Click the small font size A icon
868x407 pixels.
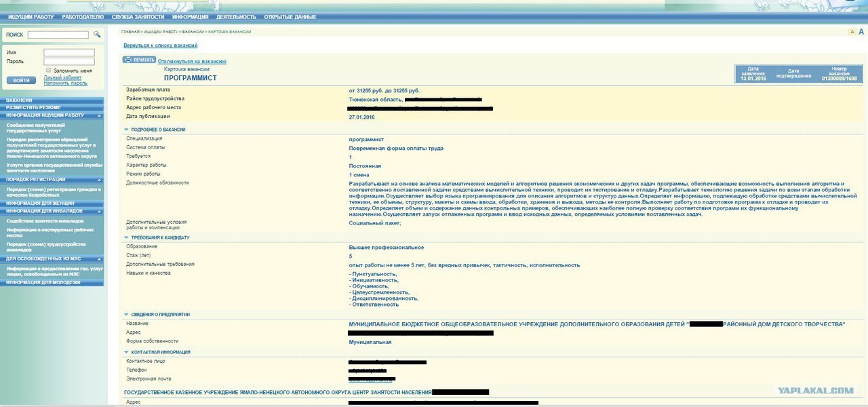(852, 32)
